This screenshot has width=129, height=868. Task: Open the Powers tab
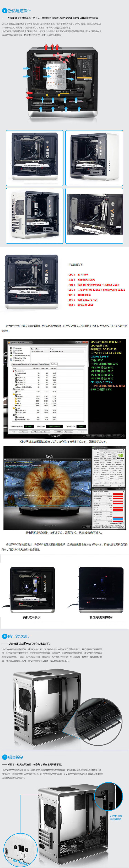tap(41, 364)
